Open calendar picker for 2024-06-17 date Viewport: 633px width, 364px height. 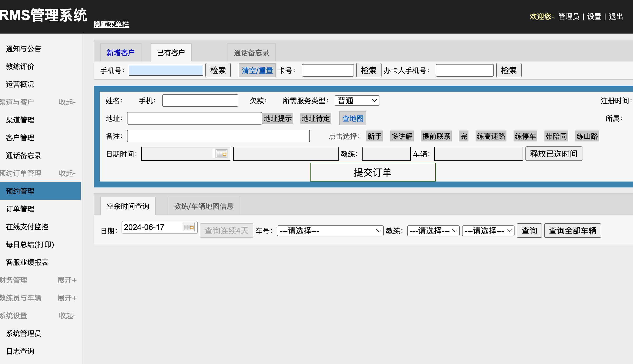click(x=188, y=227)
